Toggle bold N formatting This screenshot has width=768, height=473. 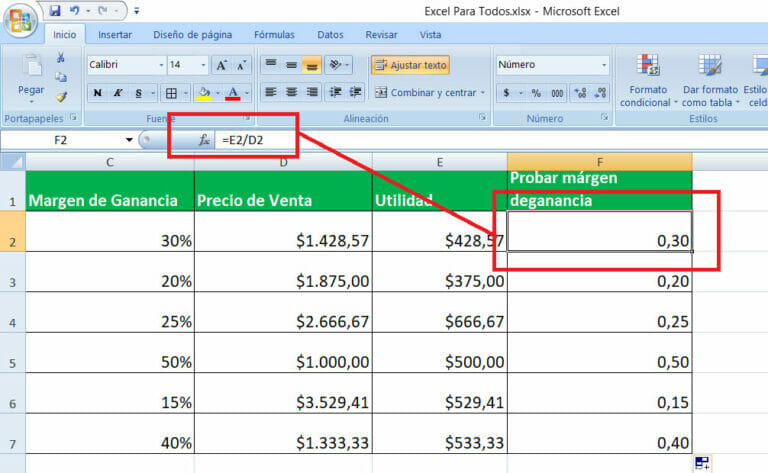[x=97, y=93]
